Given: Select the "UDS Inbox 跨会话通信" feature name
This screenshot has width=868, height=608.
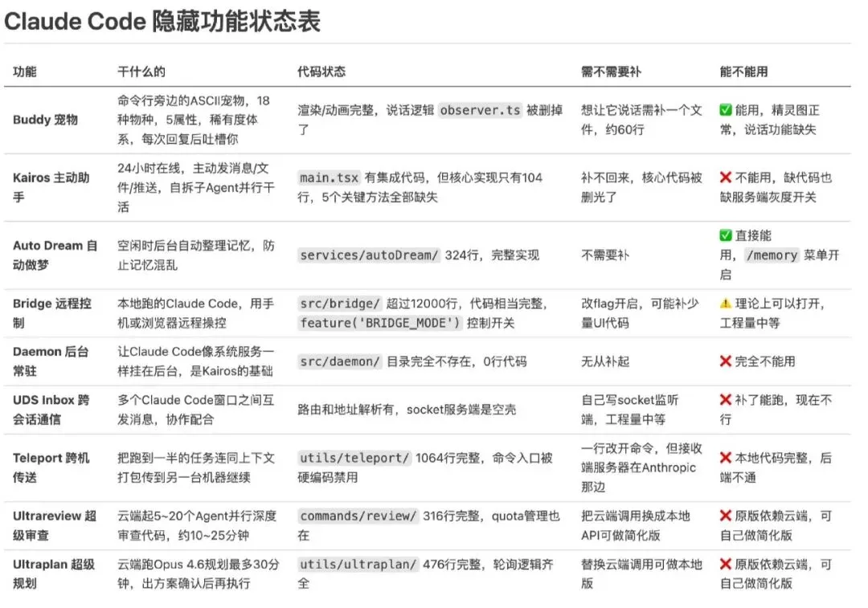Looking at the screenshot, I should (x=51, y=410).
